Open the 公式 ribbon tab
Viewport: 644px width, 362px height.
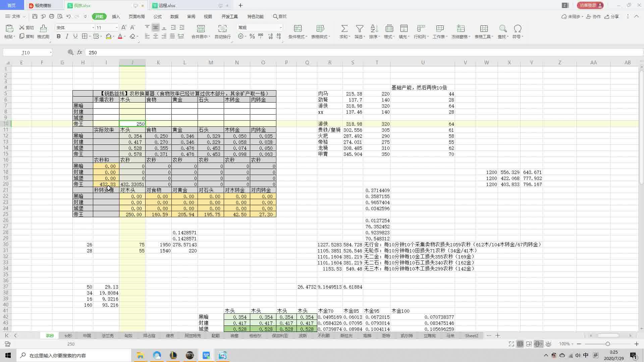tap(157, 16)
